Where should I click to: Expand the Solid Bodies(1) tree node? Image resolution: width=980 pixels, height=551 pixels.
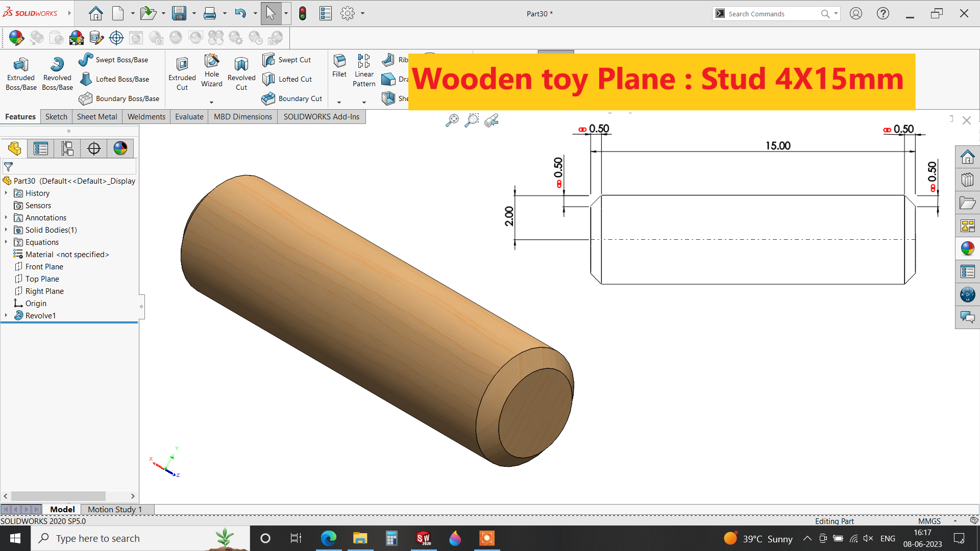[6, 230]
